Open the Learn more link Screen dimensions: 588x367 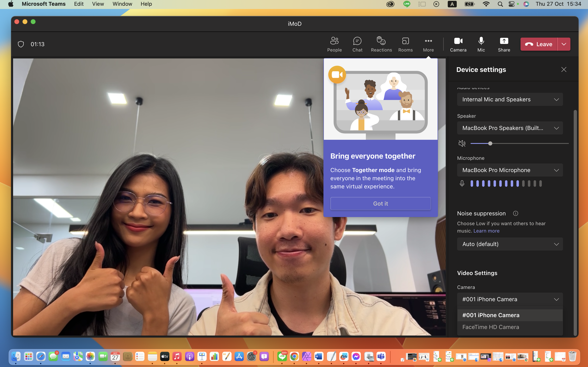(486, 231)
